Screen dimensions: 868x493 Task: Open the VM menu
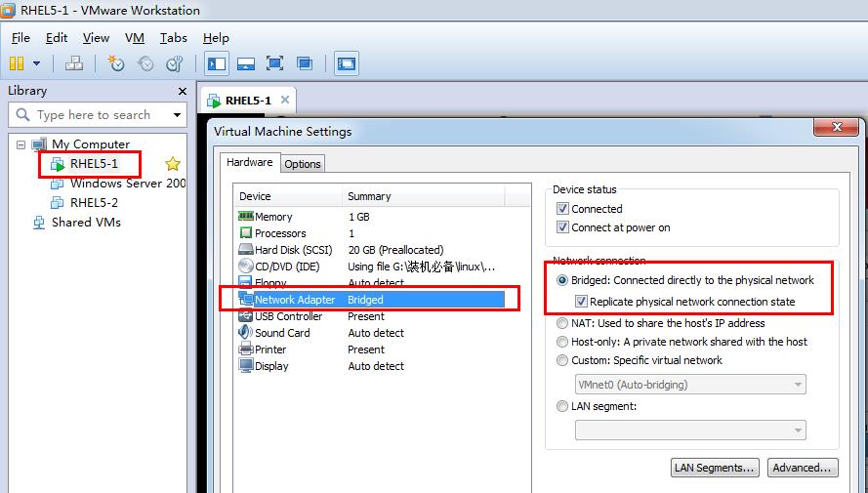135,38
